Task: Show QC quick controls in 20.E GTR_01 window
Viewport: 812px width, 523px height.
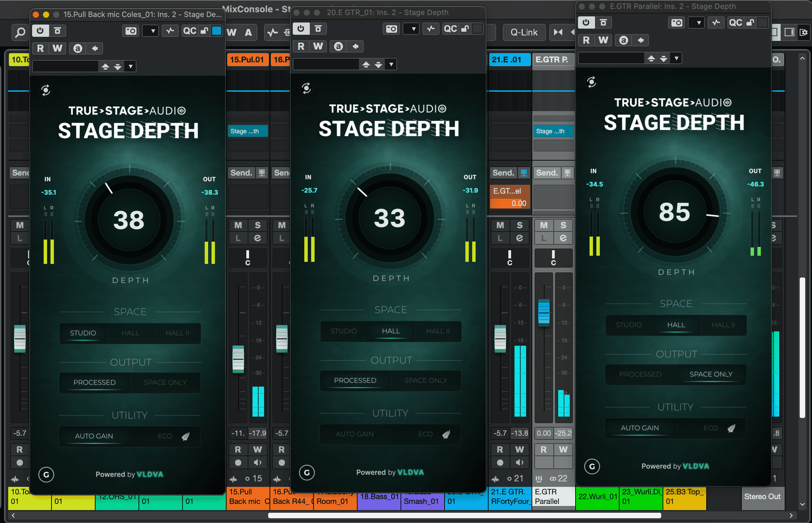Action: (450, 29)
